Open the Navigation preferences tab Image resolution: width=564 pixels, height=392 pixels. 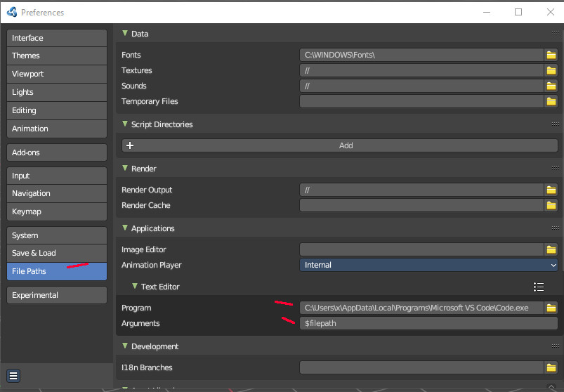[x=57, y=193]
